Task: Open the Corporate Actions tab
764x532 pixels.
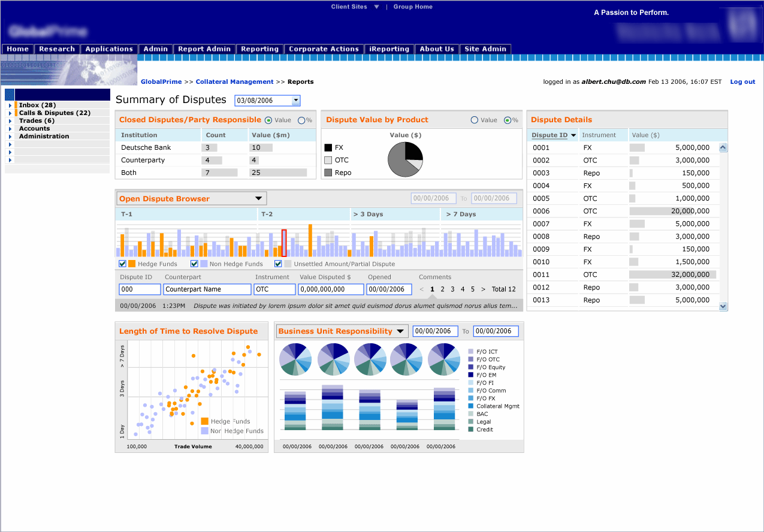Action: (324, 49)
